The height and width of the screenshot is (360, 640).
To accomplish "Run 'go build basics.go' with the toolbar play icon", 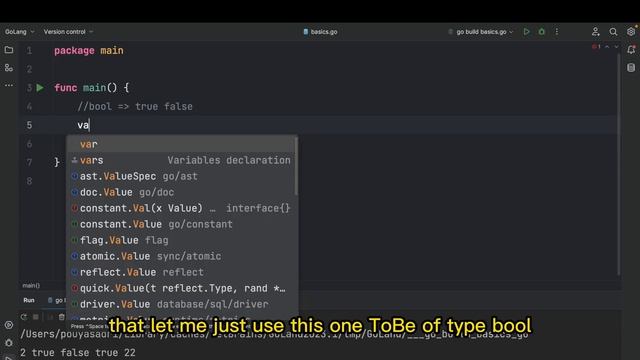I will pyautogui.click(x=527, y=32).
